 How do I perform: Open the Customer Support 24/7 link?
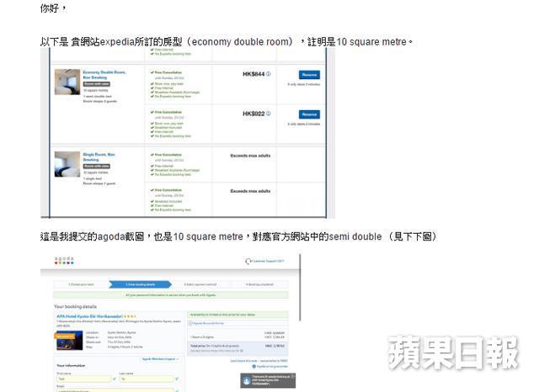(268, 262)
